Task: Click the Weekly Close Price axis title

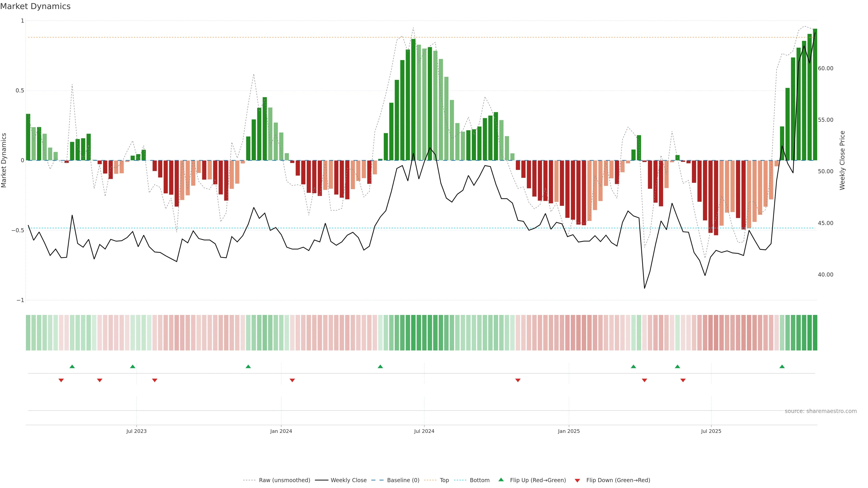Action: tap(842, 160)
